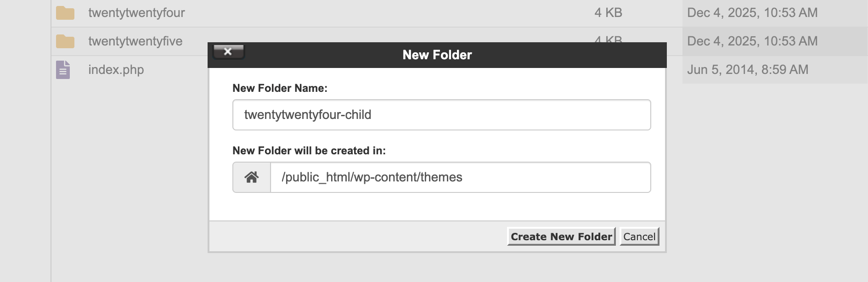Click the index.php filename
This screenshot has height=282, width=868.
click(x=116, y=69)
